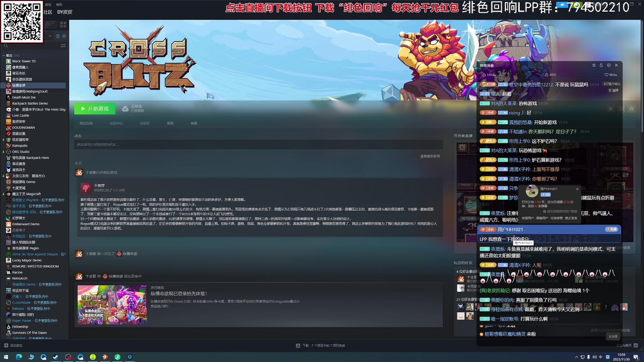Image resolution: width=644 pixels, height=362 pixels.
Task: Toggle the lock icon in 弹幕消息 panel
Action: click(601, 65)
